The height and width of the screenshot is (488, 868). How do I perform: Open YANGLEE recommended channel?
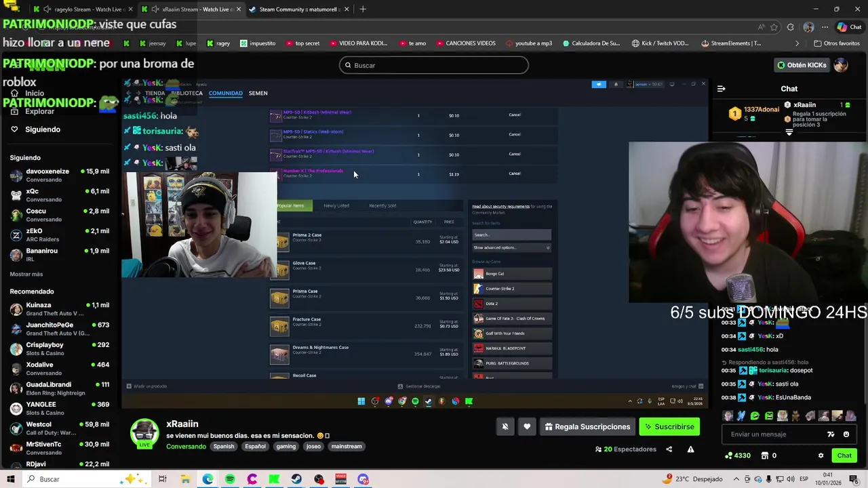coord(60,408)
